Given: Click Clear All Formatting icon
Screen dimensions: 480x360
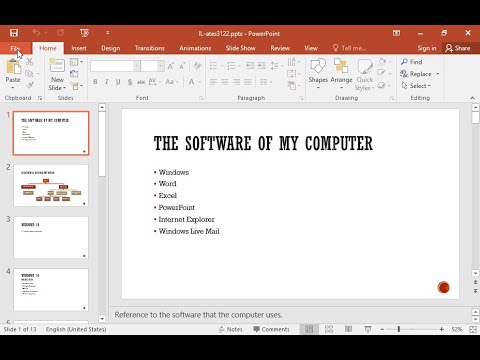Looking at the screenshot, I should [x=198, y=66].
